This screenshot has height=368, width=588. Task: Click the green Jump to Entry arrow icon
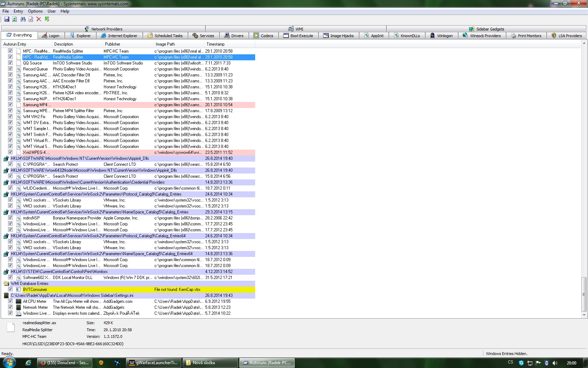47,19
